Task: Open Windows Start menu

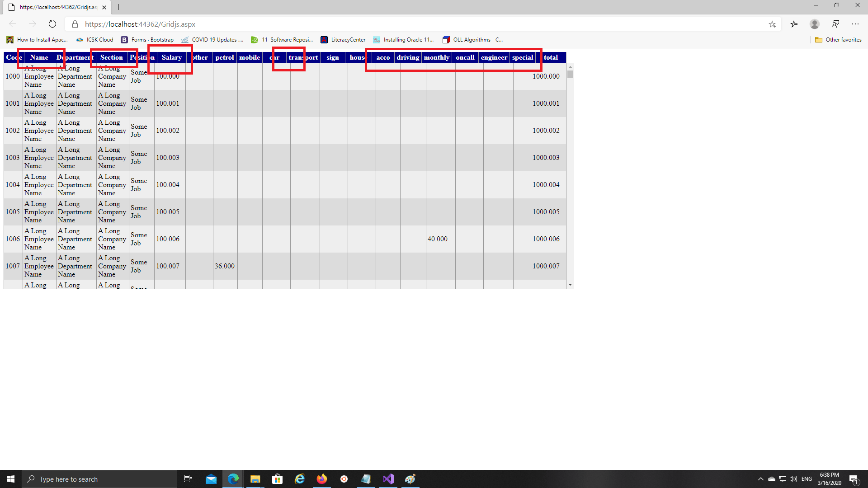Action: (11, 479)
